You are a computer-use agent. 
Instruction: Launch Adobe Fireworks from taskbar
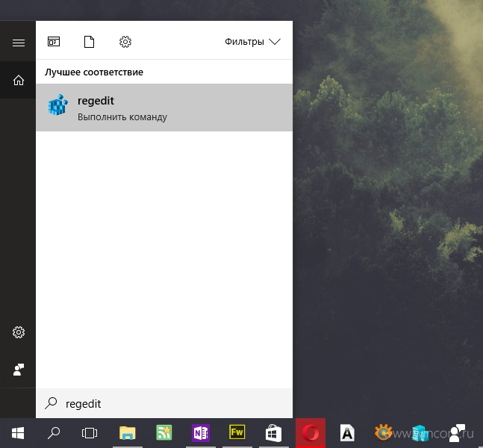tap(237, 432)
